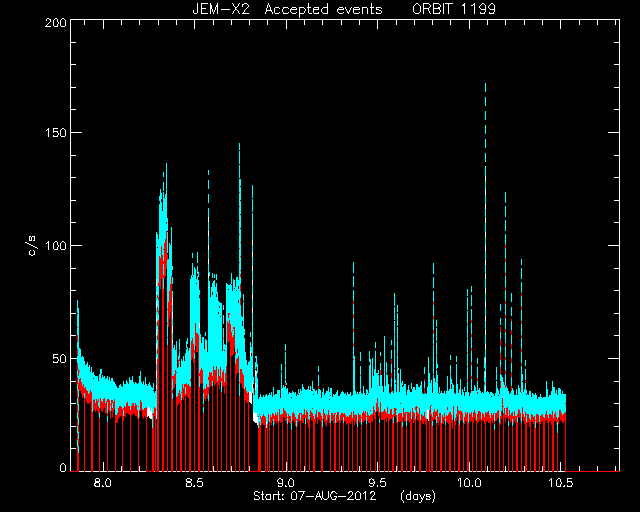The image size is (640, 512).
Task: Click the 10.0 tick label on x-axis
Action: (x=469, y=483)
